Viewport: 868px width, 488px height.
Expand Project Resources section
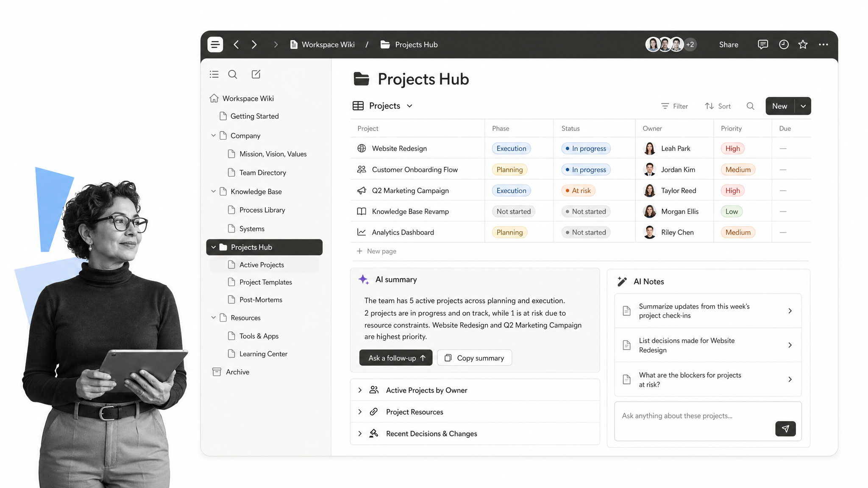360,412
